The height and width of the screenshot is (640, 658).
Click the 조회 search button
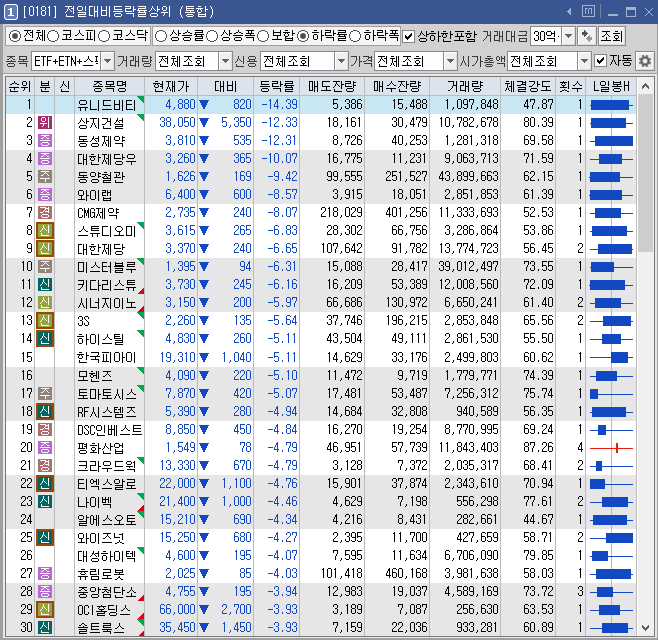click(611, 37)
